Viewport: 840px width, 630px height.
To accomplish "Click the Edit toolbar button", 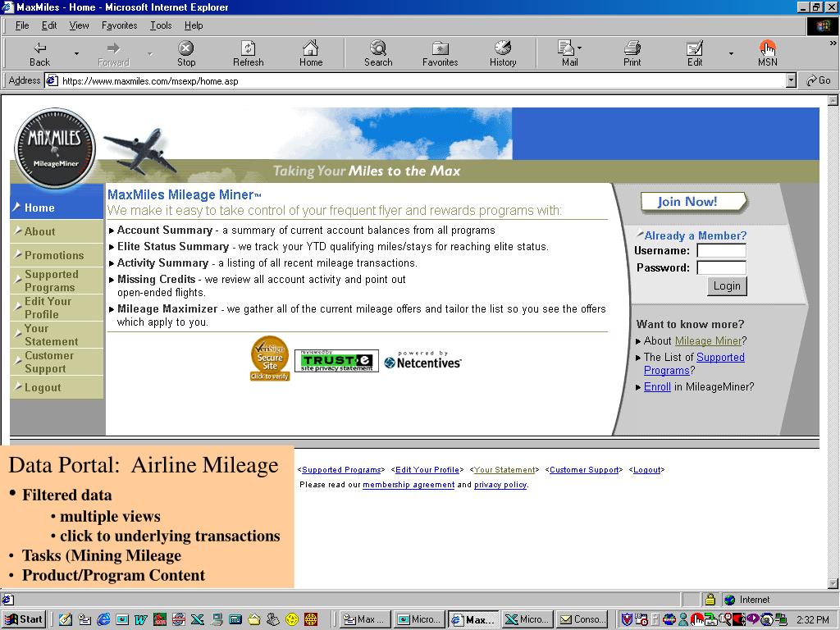I will coord(695,53).
